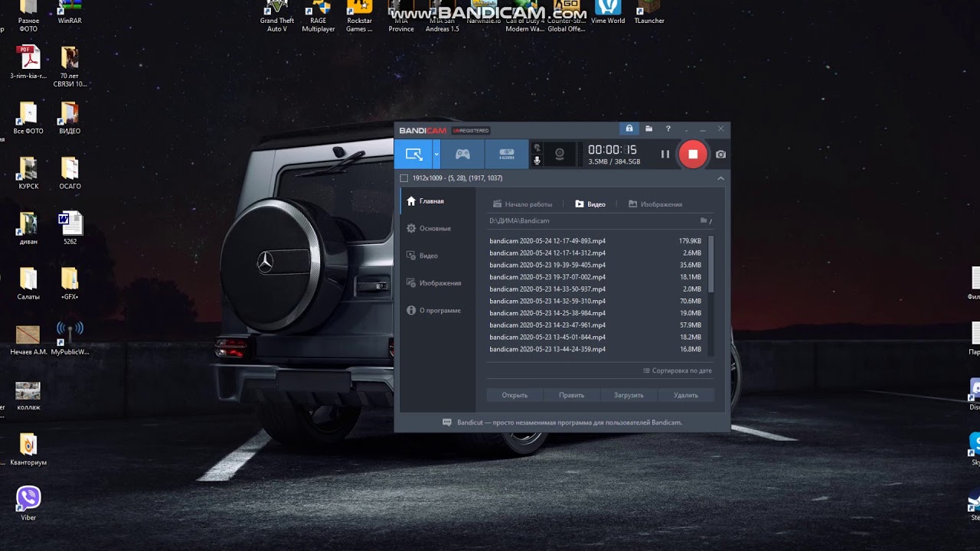Select file bandicam 2020-05-23 13-45-01-844.mp4
Screen dimensions: 980x551
596,337
